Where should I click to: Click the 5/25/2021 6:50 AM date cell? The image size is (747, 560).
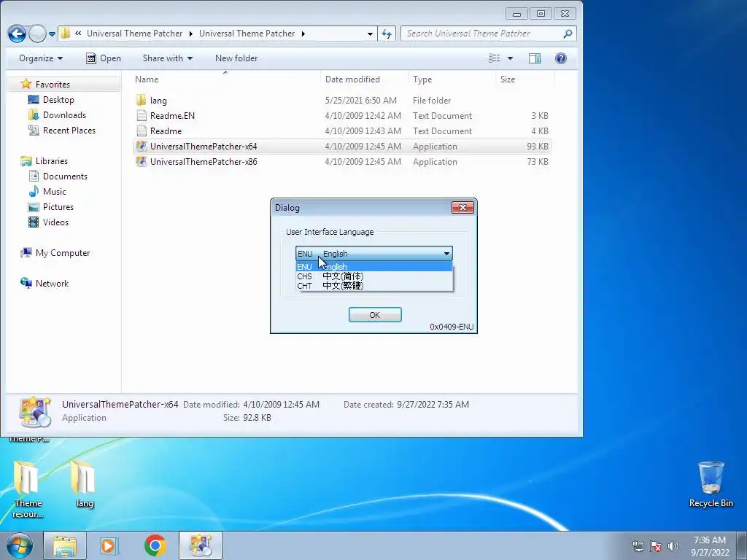click(x=360, y=101)
